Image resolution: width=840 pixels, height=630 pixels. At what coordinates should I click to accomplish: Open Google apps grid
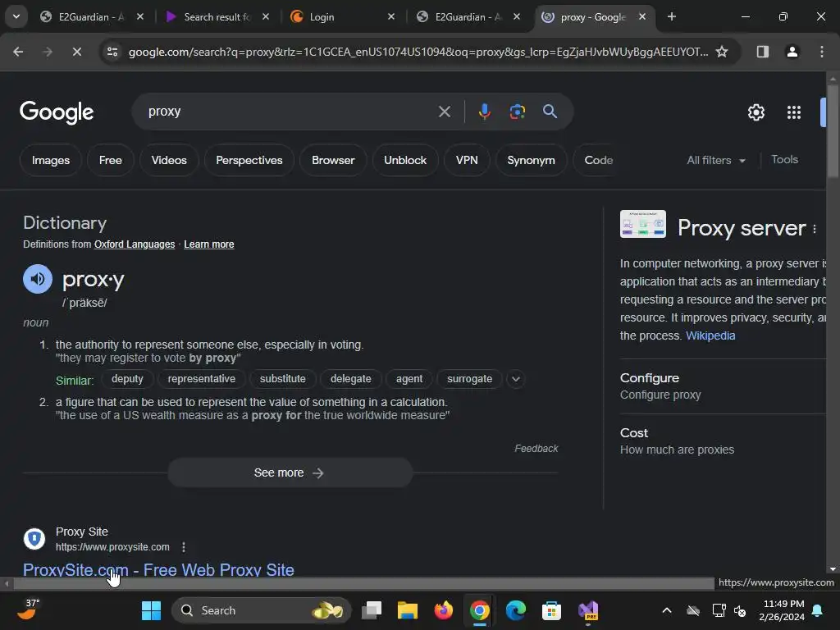point(794,112)
